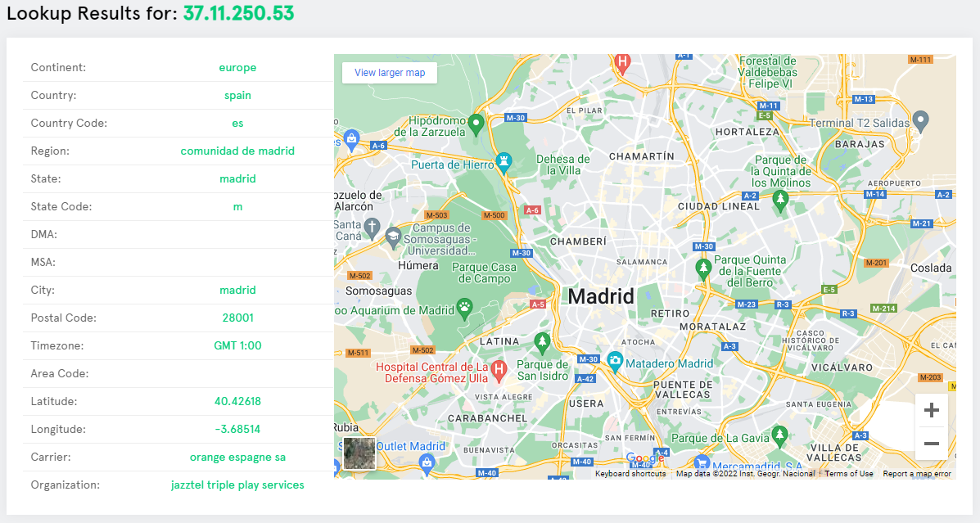Select the Country Code value es

[x=237, y=123]
